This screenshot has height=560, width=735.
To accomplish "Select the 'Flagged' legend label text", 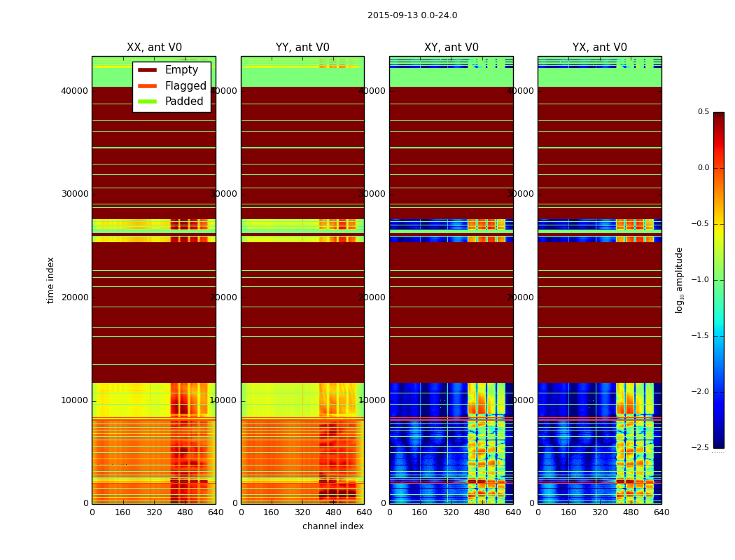I will 185,86.
